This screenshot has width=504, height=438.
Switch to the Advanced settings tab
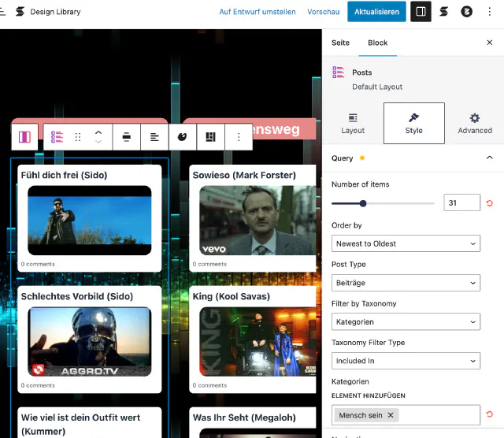tap(475, 123)
